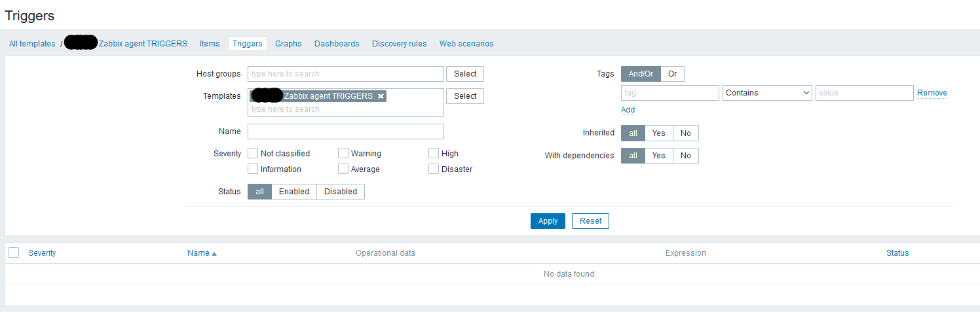Open the All templates breadcrumb link
The width and height of the screenshot is (980, 312).
[32, 44]
